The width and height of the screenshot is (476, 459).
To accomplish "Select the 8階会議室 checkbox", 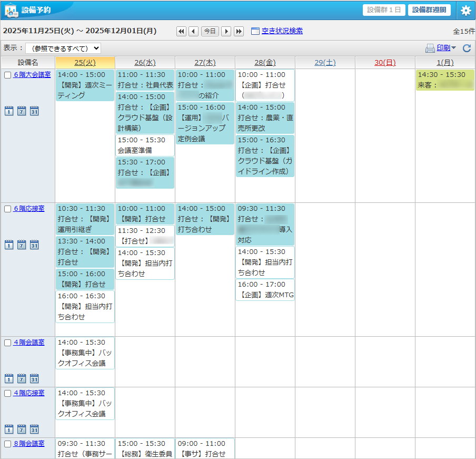I will click(8, 444).
